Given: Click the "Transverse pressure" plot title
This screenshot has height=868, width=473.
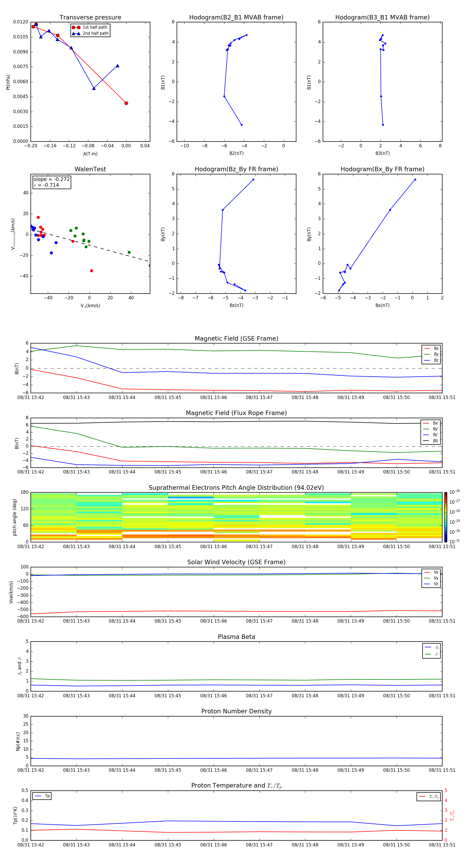Looking at the screenshot, I should click(90, 17).
